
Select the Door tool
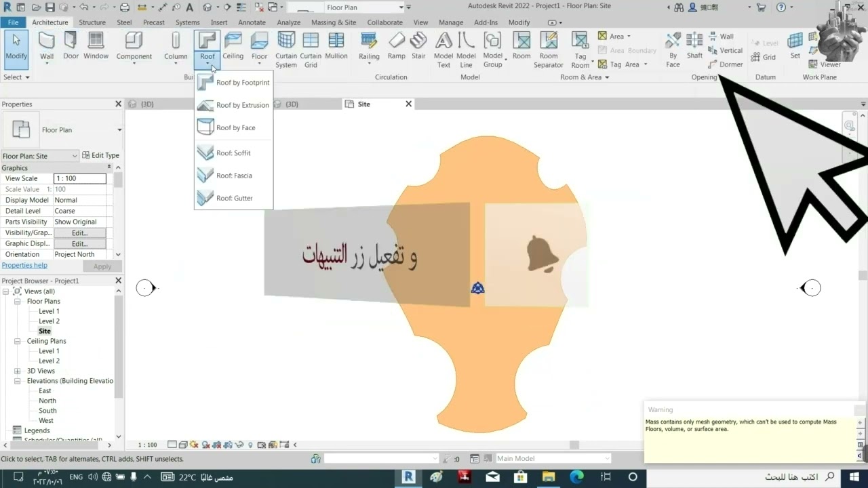coord(71,45)
